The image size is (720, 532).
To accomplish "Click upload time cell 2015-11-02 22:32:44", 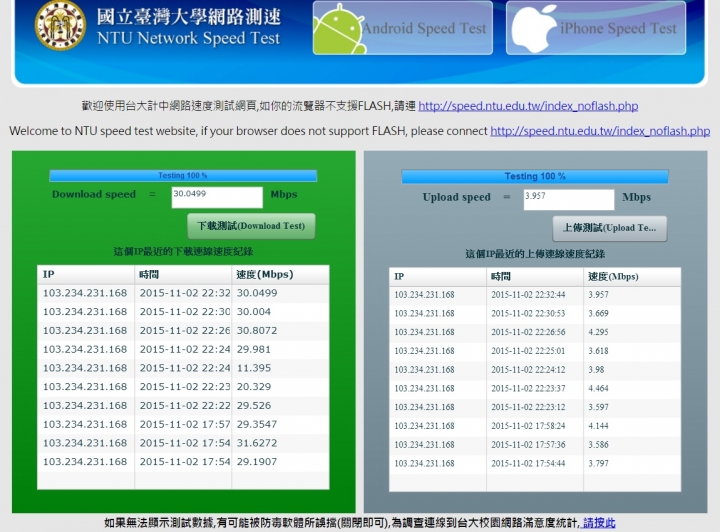I will click(x=535, y=295).
